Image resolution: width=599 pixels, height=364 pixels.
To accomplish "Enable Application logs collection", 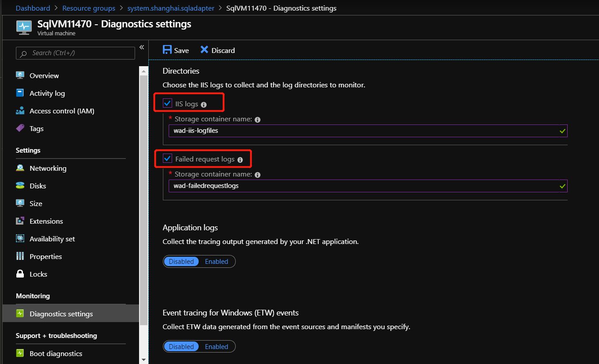I will (x=216, y=261).
